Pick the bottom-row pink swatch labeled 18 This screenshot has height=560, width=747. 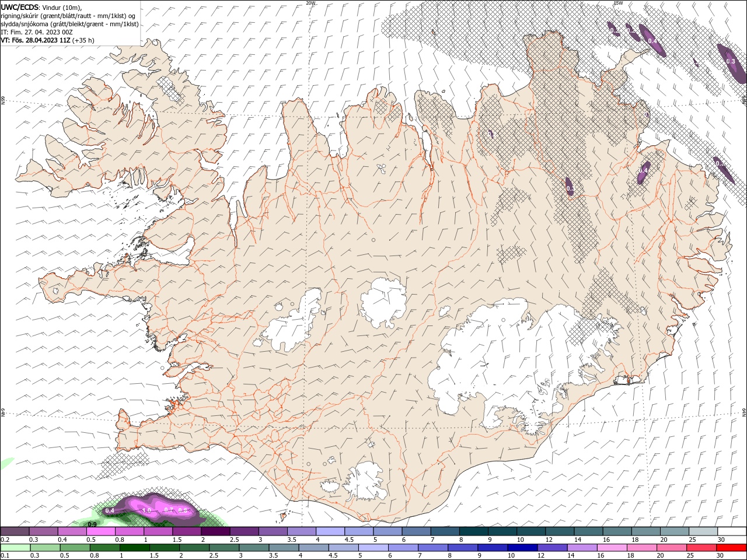pos(642,548)
